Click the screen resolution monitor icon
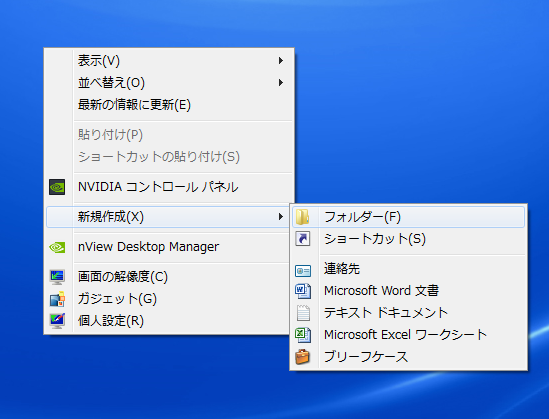The height and width of the screenshot is (419, 549). click(57, 277)
